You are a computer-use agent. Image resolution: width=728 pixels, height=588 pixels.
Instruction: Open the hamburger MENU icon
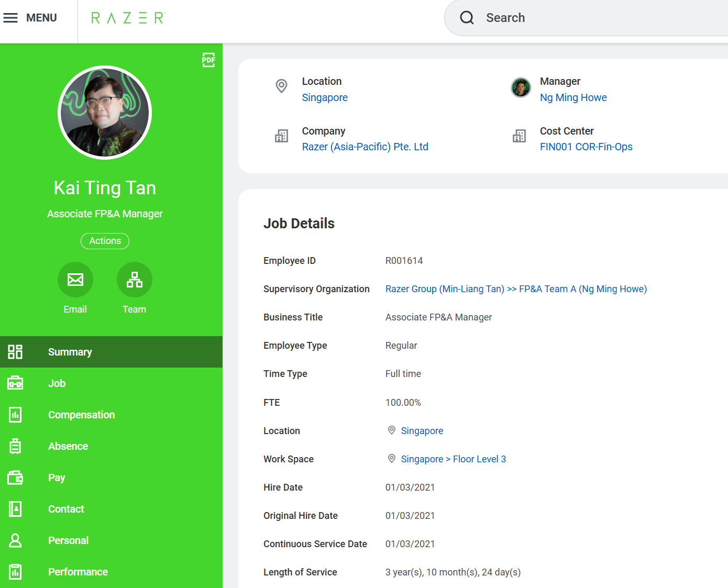pos(10,18)
